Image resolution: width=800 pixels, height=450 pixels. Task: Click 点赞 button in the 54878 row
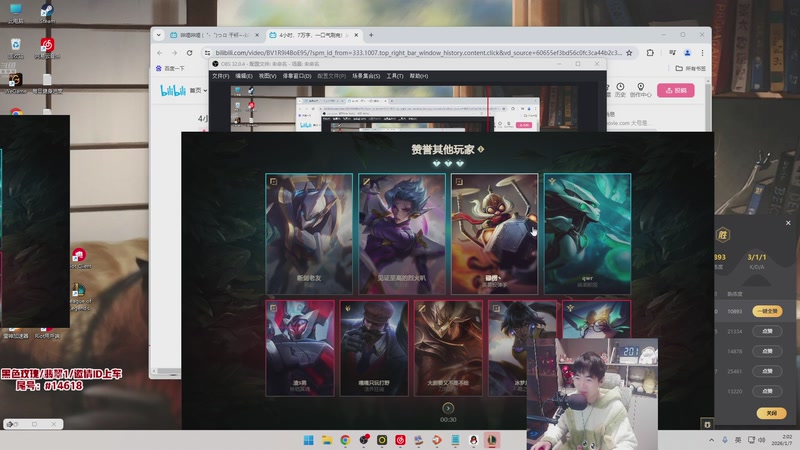click(x=767, y=351)
